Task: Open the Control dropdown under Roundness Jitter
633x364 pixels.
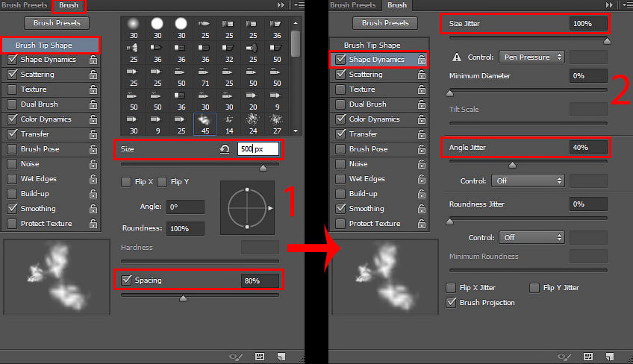Action: (531, 238)
